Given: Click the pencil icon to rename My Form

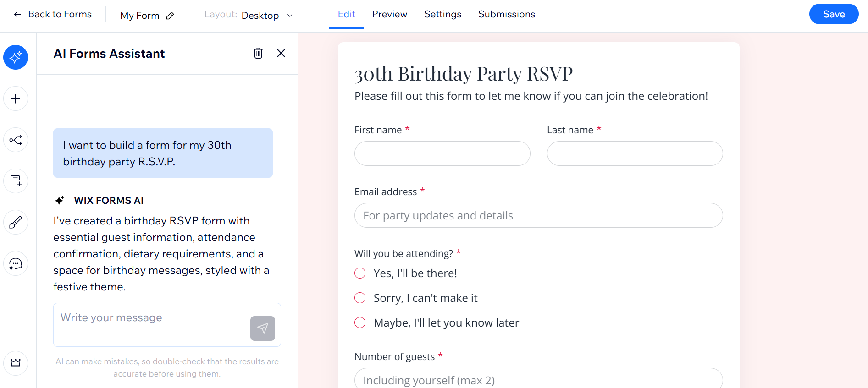Looking at the screenshot, I should point(170,16).
